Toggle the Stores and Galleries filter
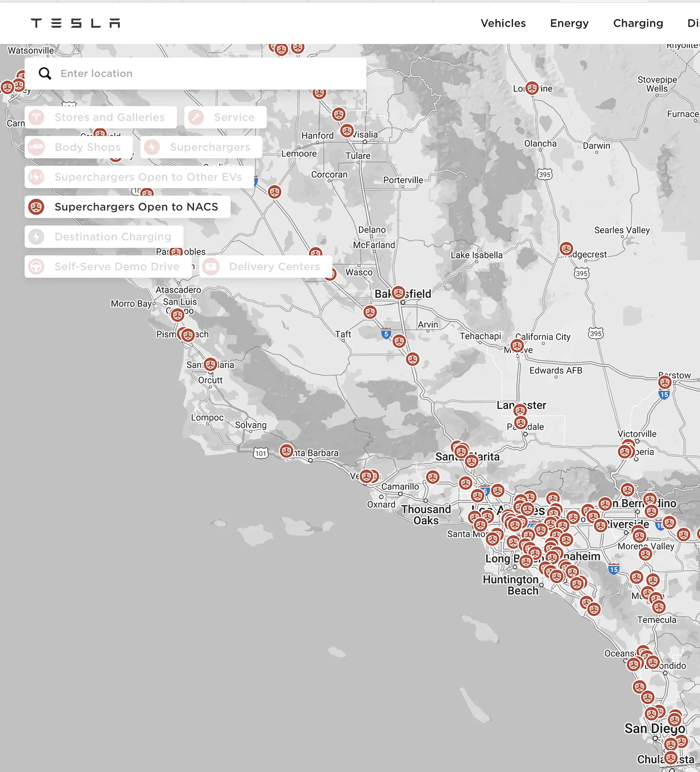The width and height of the screenshot is (700, 772). coord(101,117)
